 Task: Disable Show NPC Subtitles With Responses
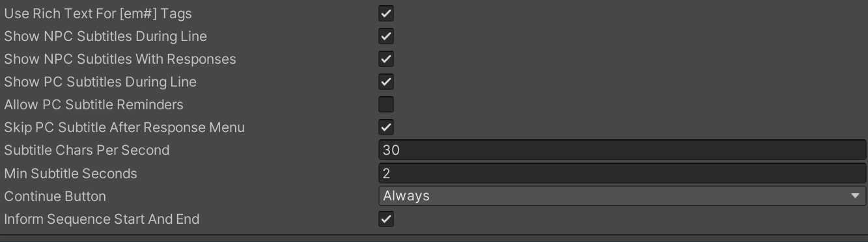386,59
